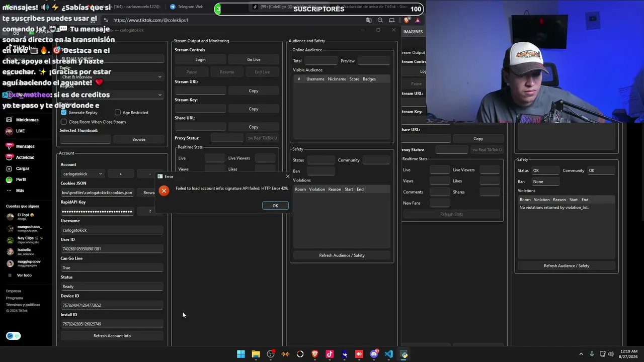Open the Empresa footer link
Image resolution: width=644 pixels, height=362 pixels.
(x=14, y=291)
